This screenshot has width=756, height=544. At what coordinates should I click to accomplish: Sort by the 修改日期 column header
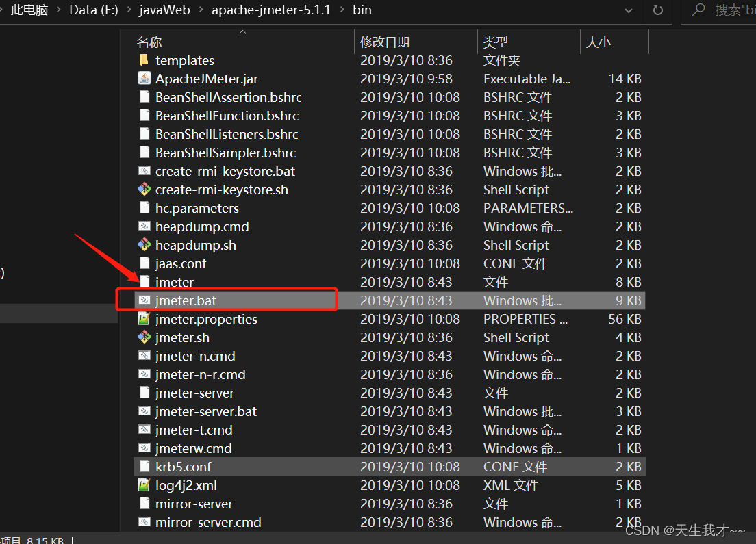pyautogui.click(x=385, y=42)
